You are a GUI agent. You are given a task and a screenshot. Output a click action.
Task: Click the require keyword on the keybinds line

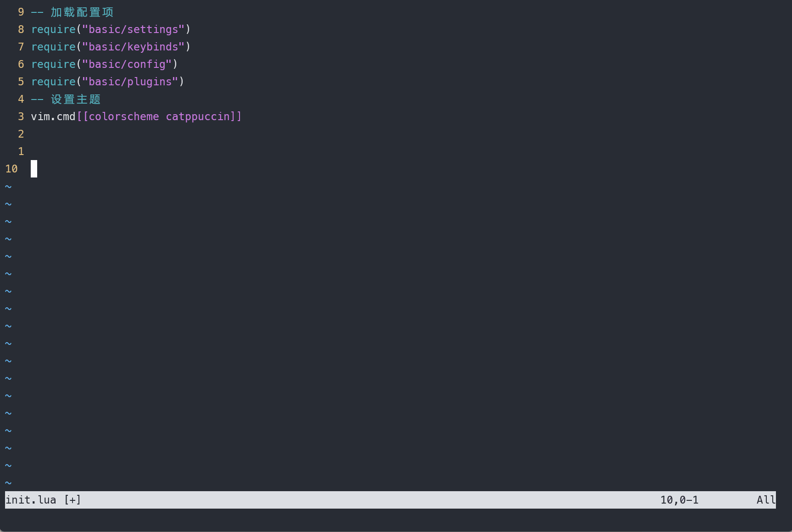coord(53,47)
